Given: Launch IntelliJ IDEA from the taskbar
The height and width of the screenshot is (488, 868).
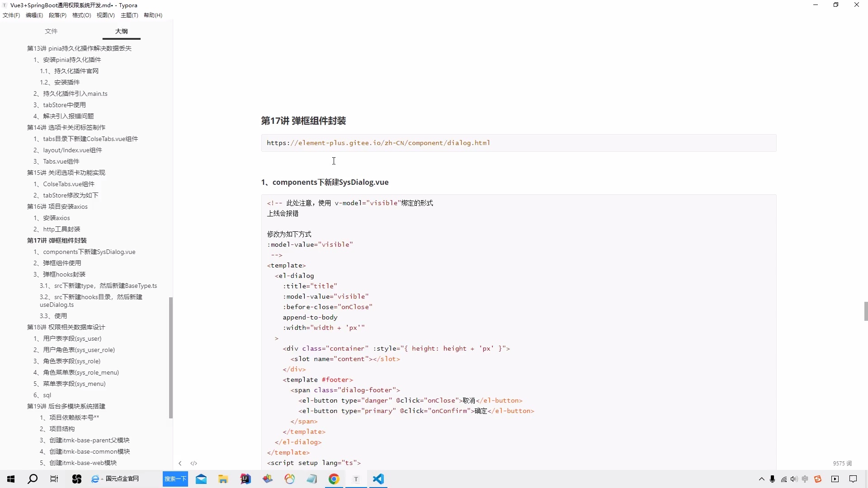Looking at the screenshot, I should pos(245,479).
